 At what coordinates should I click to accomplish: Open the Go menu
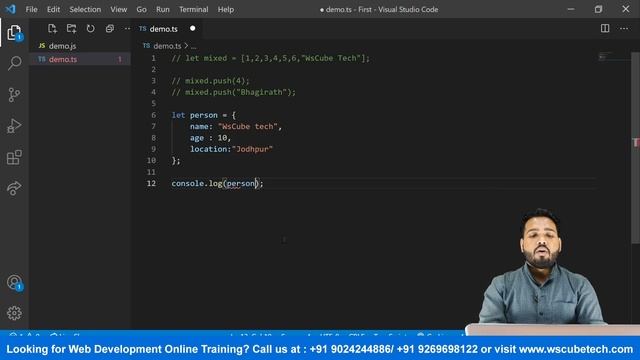pyautogui.click(x=141, y=9)
